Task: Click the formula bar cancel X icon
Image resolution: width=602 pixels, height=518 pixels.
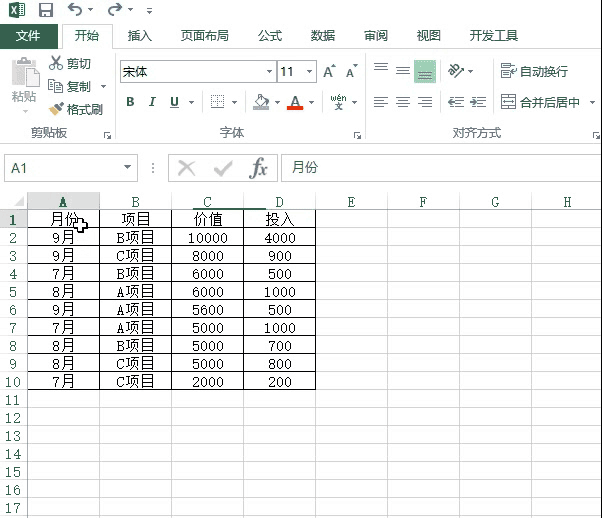Action: coord(187,168)
